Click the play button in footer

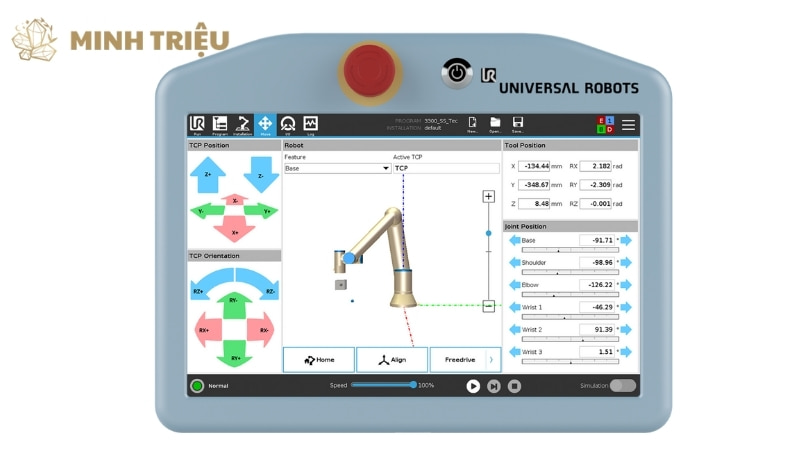pos(473,386)
